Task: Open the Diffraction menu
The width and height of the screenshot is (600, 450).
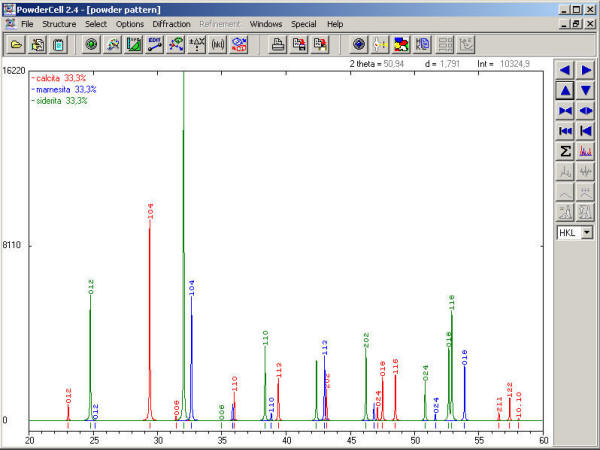Action: tap(171, 23)
